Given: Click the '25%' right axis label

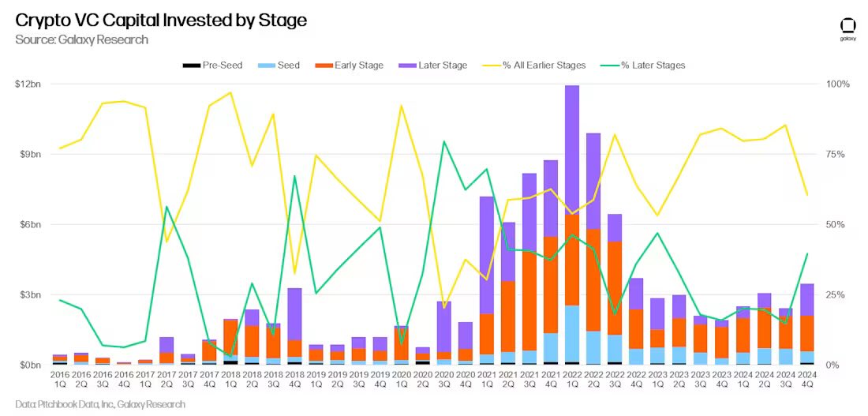Looking at the screenshot, I should point(836,294).
